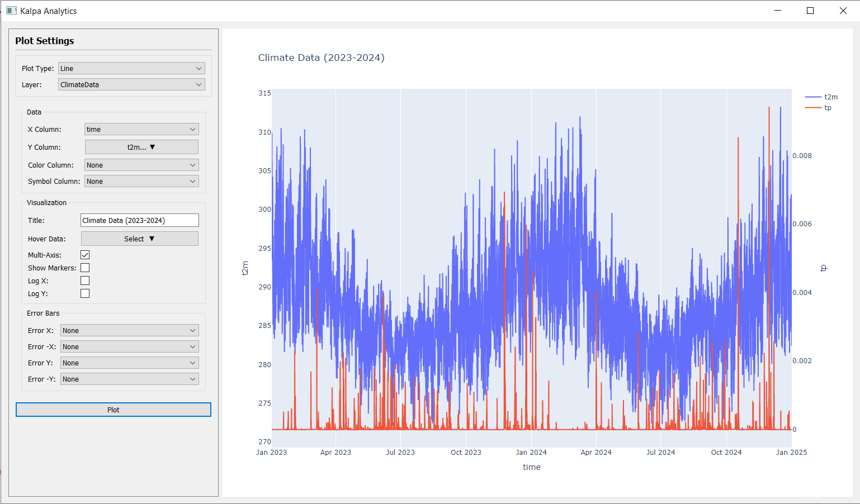Open the Plot Type dropdown
This screenshot has width=860, height=504.
(131, 68)
